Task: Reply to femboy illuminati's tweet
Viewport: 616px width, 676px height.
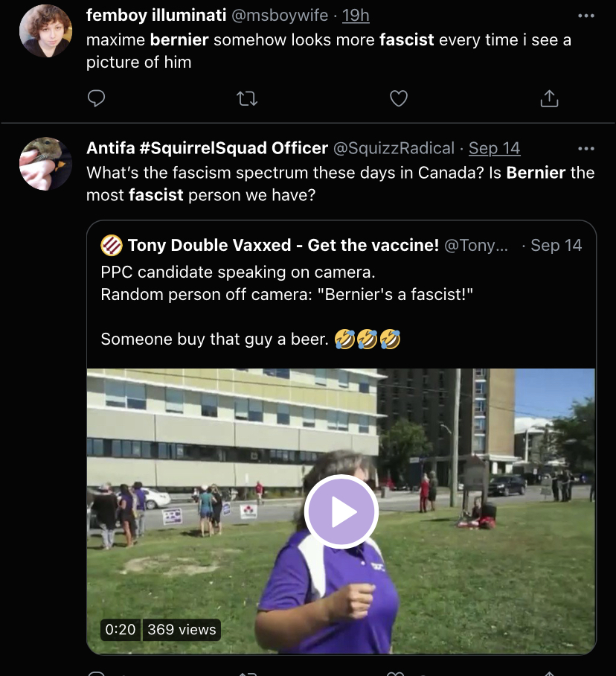Action: click(96, 98)
